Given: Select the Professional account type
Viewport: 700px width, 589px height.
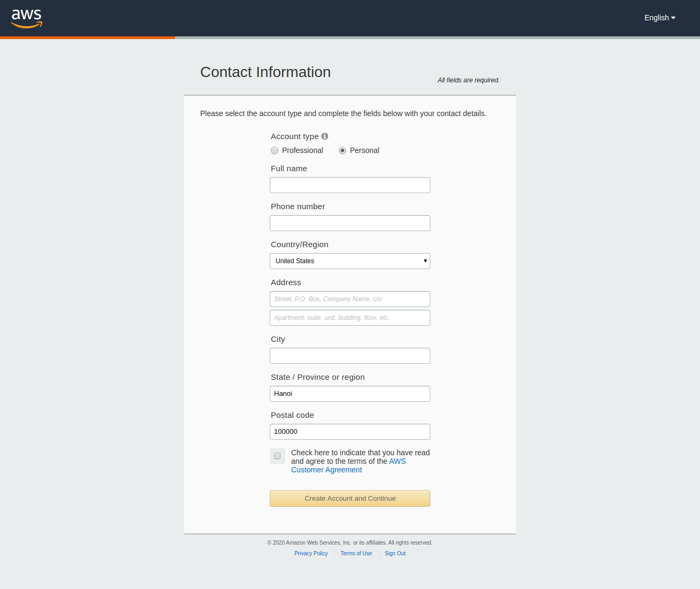Looking at the screenshot, I should (275, 150).
